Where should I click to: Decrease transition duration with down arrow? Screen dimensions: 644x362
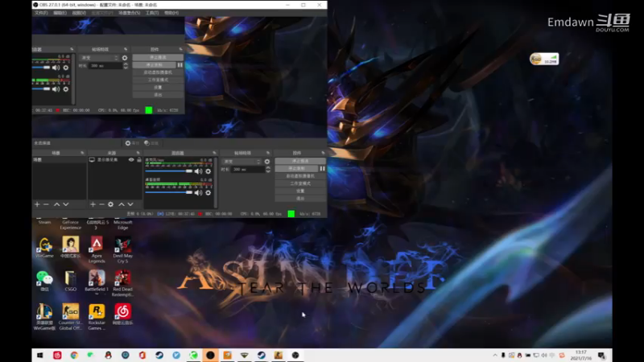pos(268,171)
